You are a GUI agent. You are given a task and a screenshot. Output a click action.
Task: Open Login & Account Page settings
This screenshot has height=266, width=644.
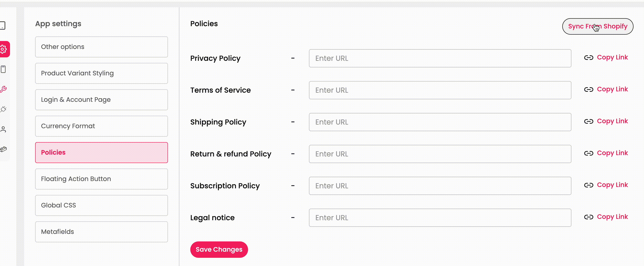pyautogui.click(x=101, y=100)
